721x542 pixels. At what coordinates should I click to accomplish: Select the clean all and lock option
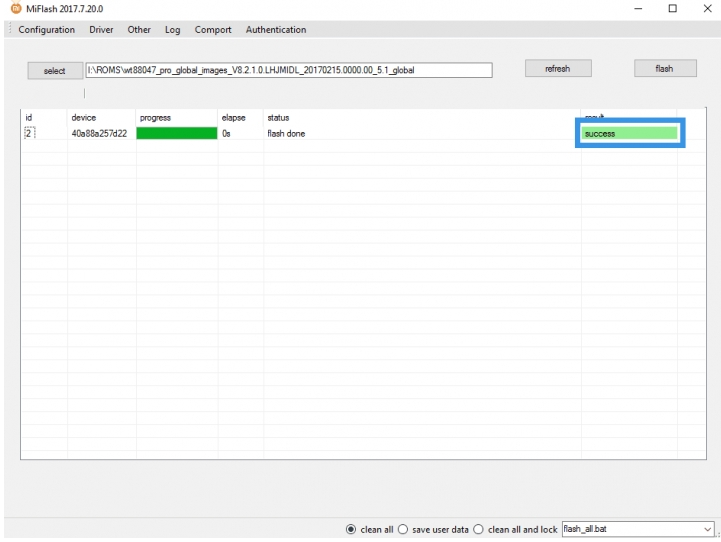[x=478, y=529]
